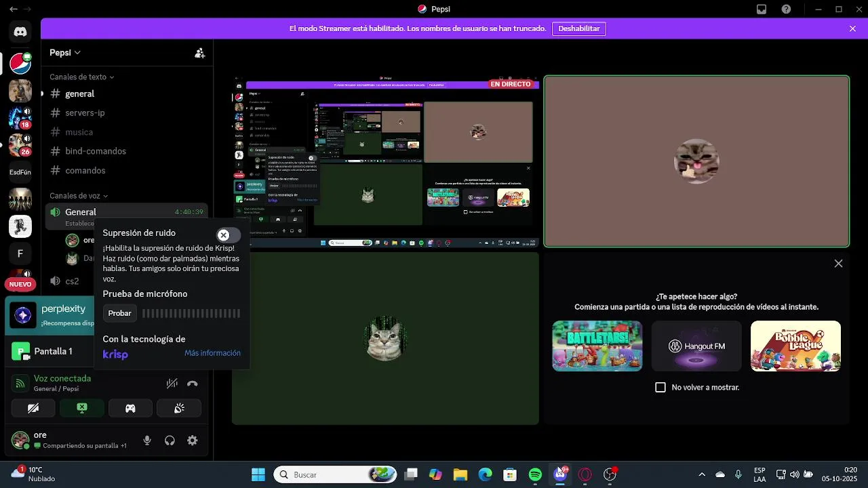This screenshot has height=488, width=868.
Task: Join the cs2 voice channel
Action: (x=71, y=281)
